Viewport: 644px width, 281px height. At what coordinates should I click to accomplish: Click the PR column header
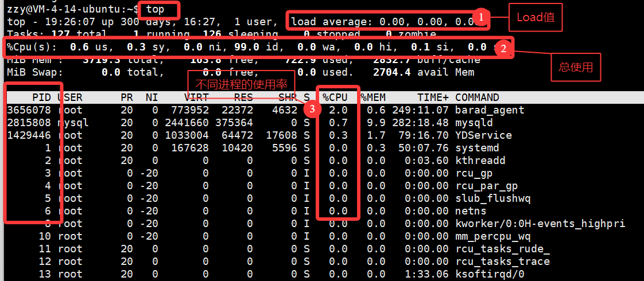[x=127, y=97]
